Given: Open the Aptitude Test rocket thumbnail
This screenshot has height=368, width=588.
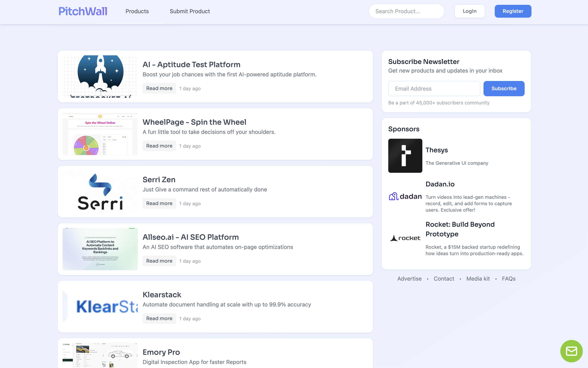Looking at the screenshot, I should tap(100, 76).
